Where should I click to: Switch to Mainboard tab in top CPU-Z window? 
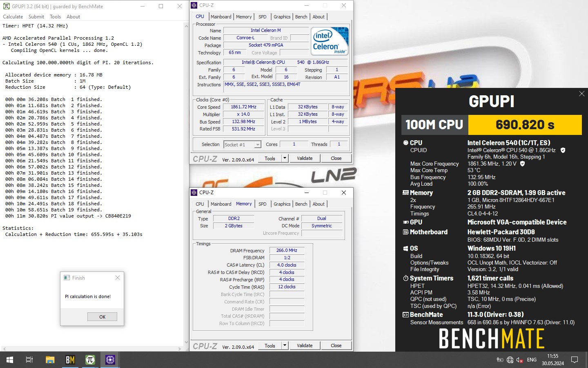pos(221,17)
